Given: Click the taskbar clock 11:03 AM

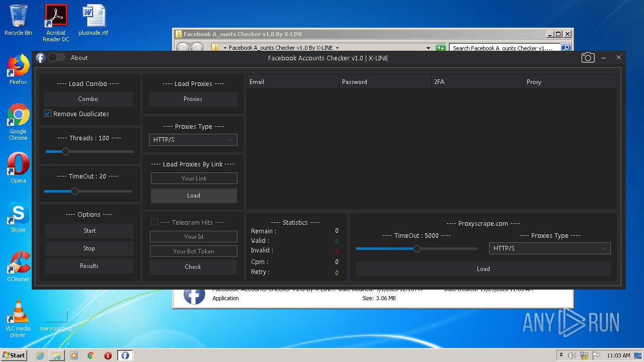Looking at the screenshot, I should click(x=618, y=355).
